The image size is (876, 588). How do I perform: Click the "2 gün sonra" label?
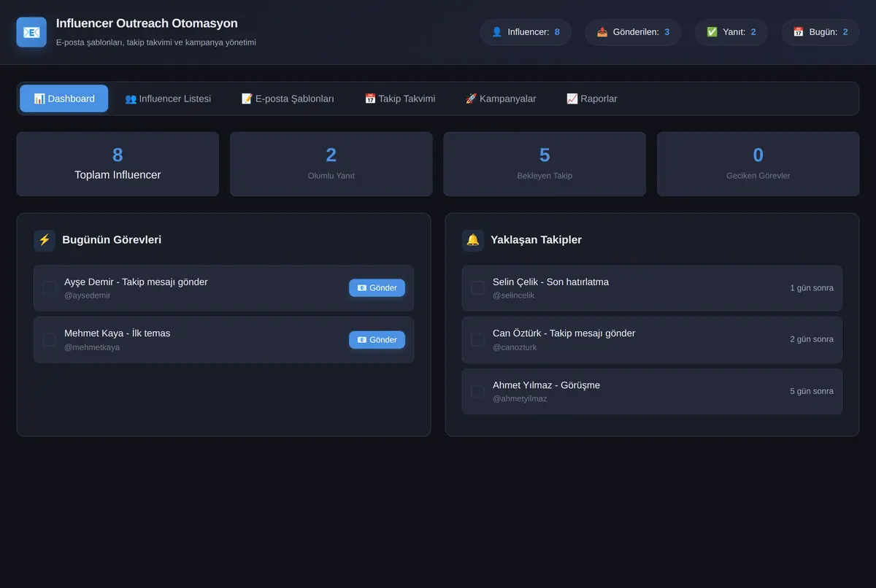[x=812, y=339]
